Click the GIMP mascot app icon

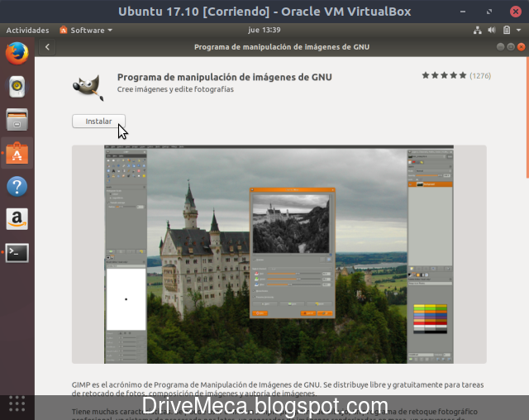coord(88,88)
